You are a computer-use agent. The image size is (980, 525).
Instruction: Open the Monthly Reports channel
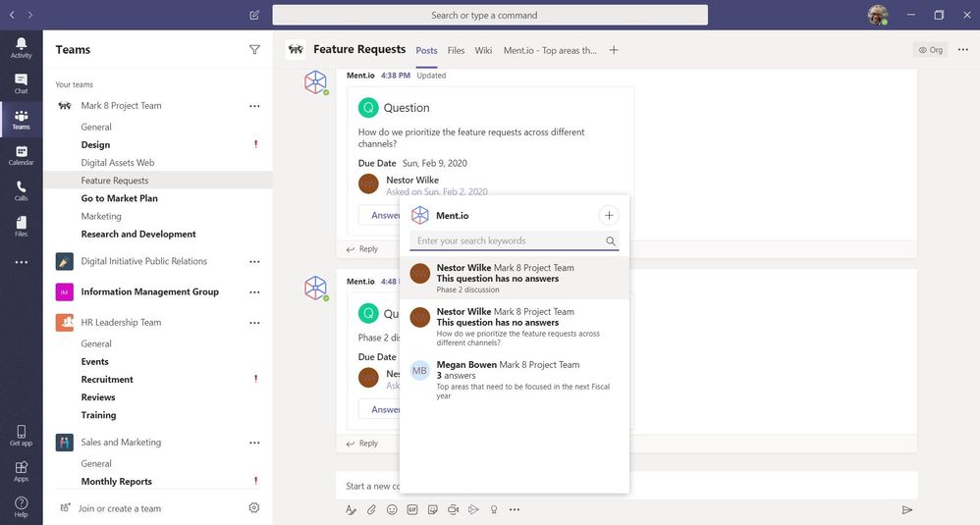tap(116, 481)
